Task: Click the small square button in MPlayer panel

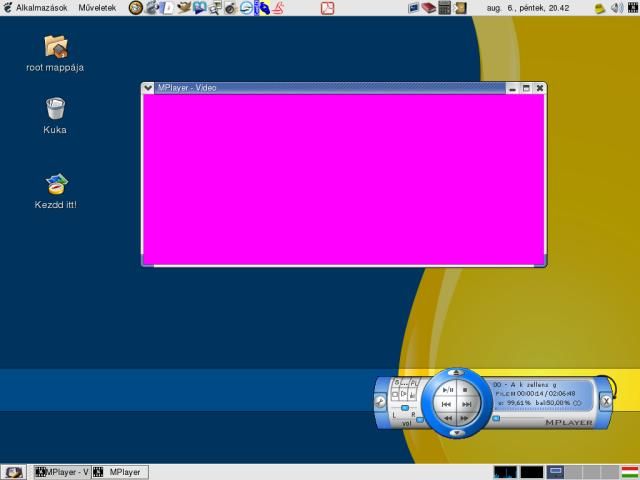Action: coord(395,395)
